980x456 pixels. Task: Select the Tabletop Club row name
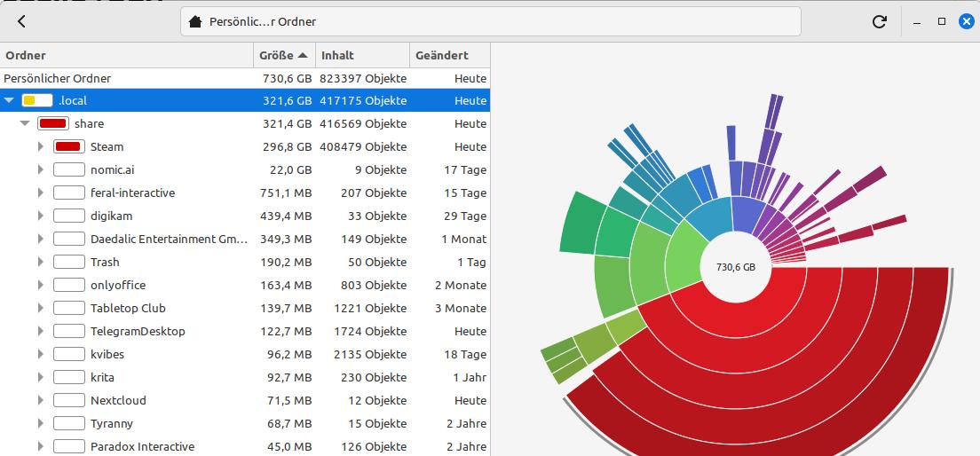point(128,309)
